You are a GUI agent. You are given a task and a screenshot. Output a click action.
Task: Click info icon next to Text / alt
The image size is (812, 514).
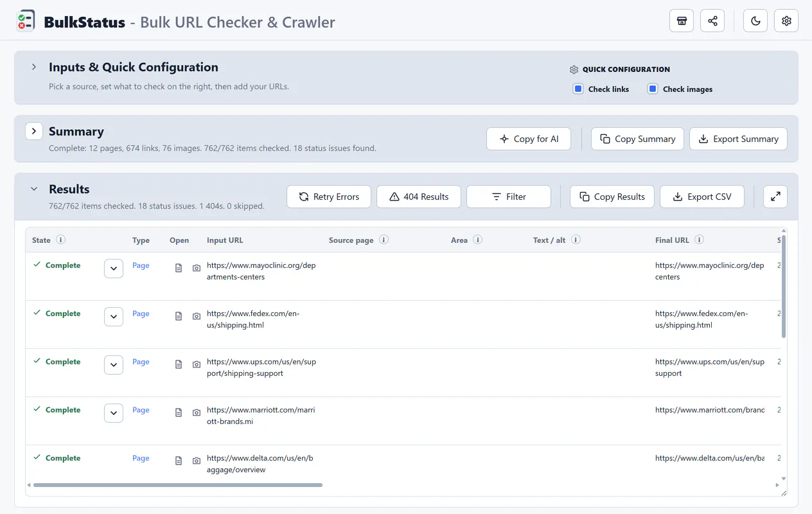click(x=576, y=240)
